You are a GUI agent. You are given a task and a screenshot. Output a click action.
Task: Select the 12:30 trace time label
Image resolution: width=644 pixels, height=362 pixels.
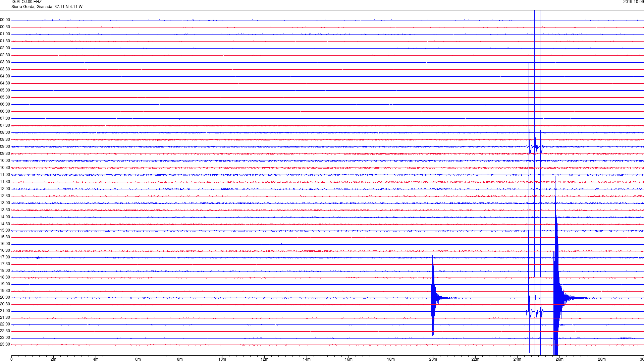tap(5, 196)
